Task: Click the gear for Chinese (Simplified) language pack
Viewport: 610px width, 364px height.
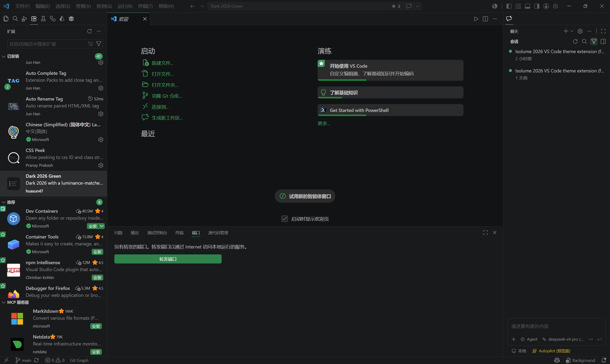Action: (x=101, y=140)
